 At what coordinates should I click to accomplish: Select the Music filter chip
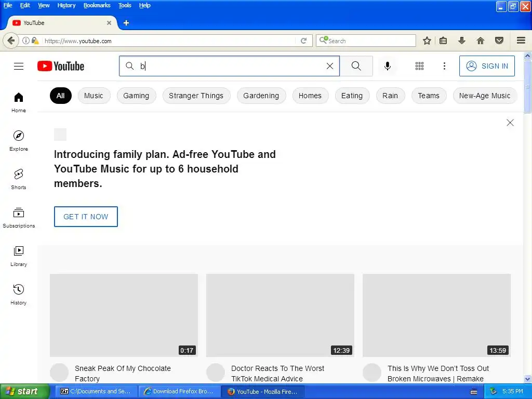coord(94,96)
